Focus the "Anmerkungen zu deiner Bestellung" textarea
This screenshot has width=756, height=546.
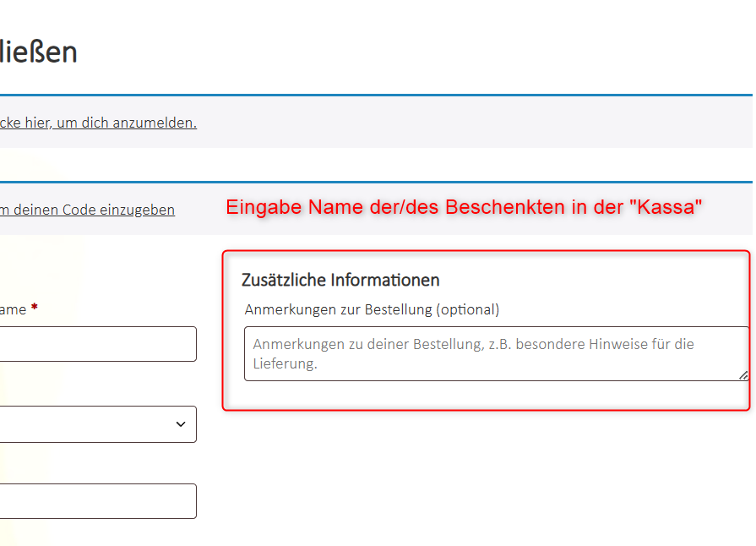496,353
